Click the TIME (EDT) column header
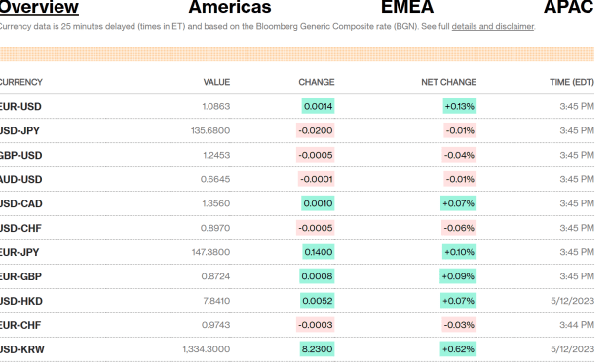 pos(572,82)
